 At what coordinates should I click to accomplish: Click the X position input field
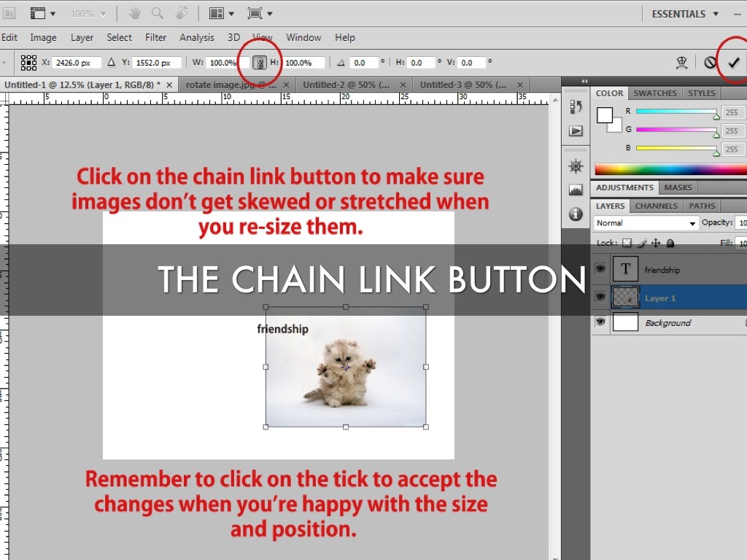point(77,63)
